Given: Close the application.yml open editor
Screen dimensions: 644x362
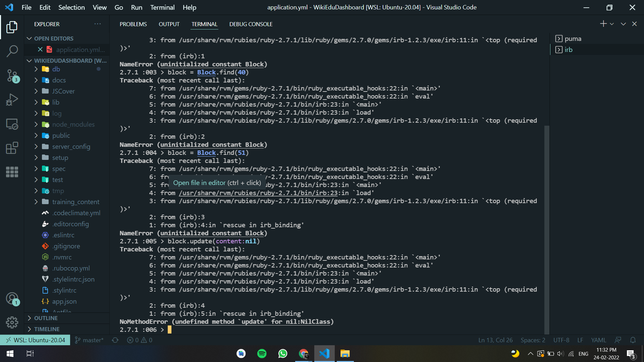Looking at the screenshot, I should pos(40,50).
